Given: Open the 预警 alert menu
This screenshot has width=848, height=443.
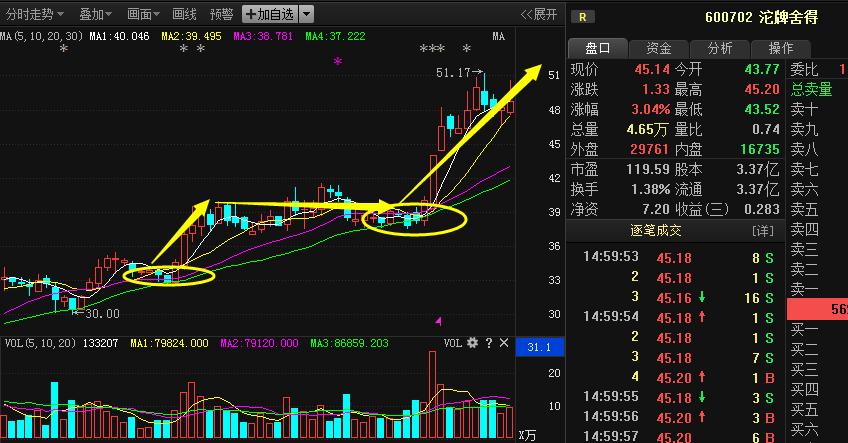Looking at the screenshot, I should coord(221,14).
